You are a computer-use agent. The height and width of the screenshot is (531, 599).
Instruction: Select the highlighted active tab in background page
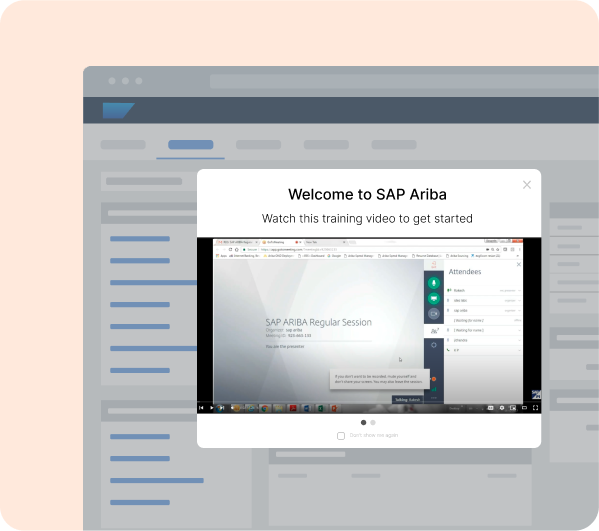pos(191,144)
